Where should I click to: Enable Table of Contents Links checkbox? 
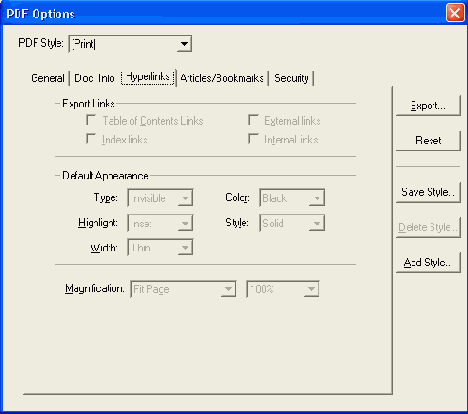(91, 120)
